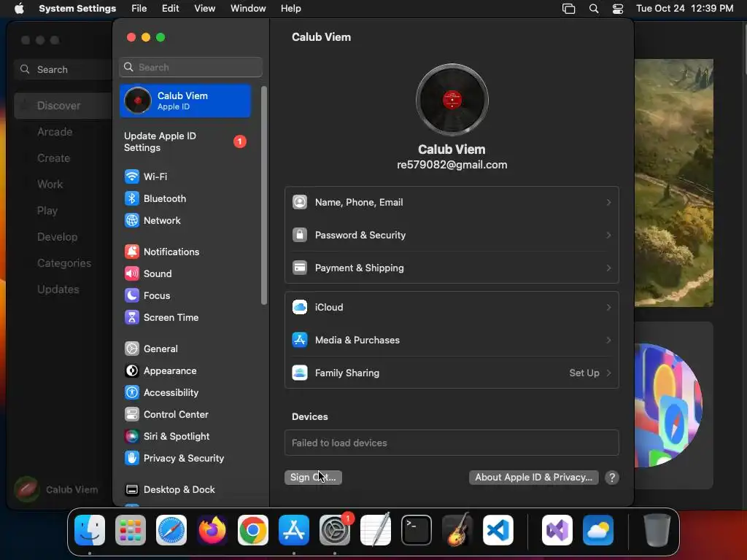This screenshot has width=747, height=560.
Task: Open Update Apple ID Settings notice
Action: click(x=185, y=142)
